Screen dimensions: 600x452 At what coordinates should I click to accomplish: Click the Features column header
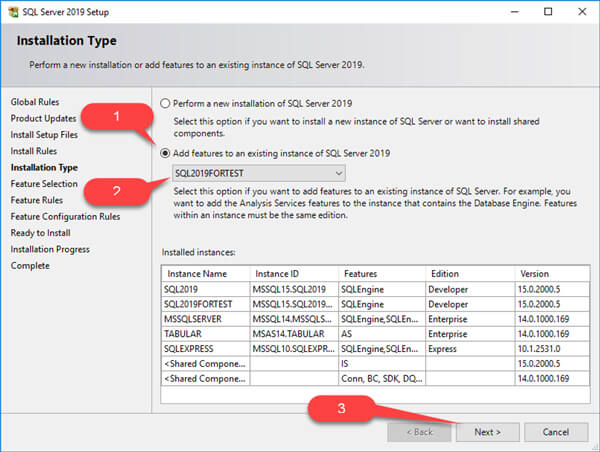click(382, 274)
